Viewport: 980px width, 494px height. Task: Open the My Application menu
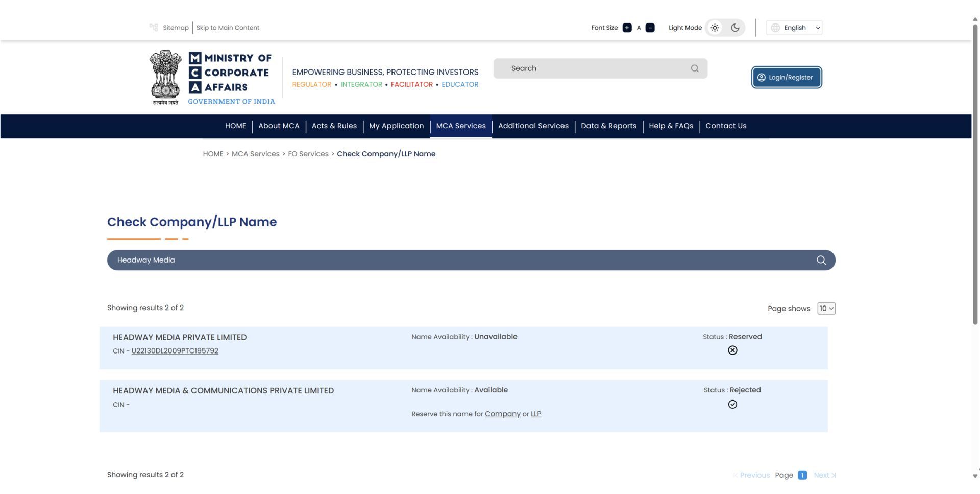(396, 126)
